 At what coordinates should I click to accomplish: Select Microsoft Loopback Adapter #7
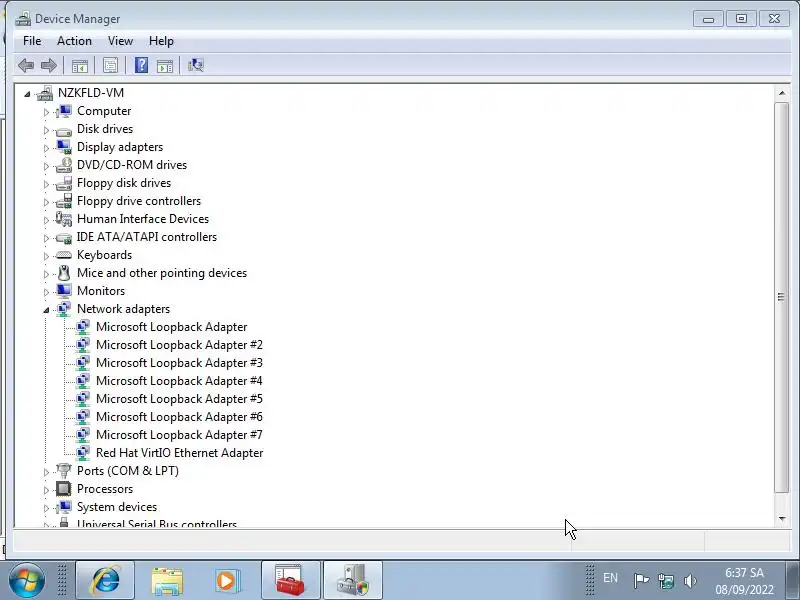(x=179, y=435)
